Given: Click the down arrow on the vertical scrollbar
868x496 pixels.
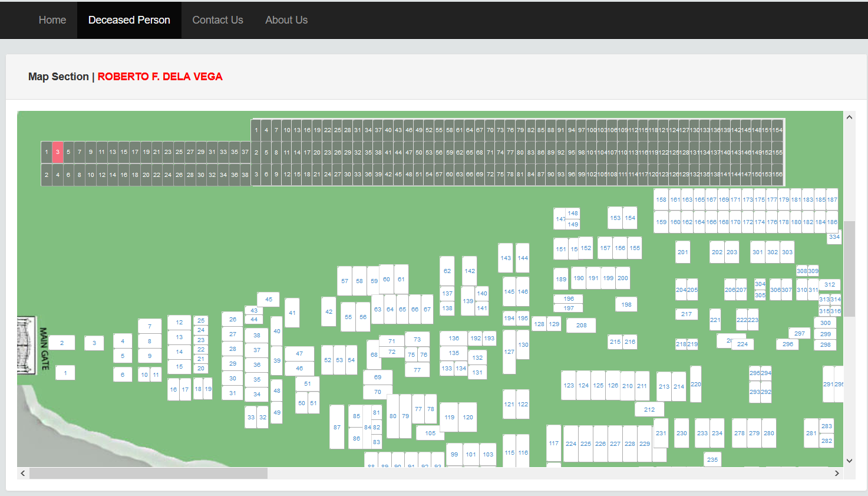Looking at the screenshot, I should point(850,461).
